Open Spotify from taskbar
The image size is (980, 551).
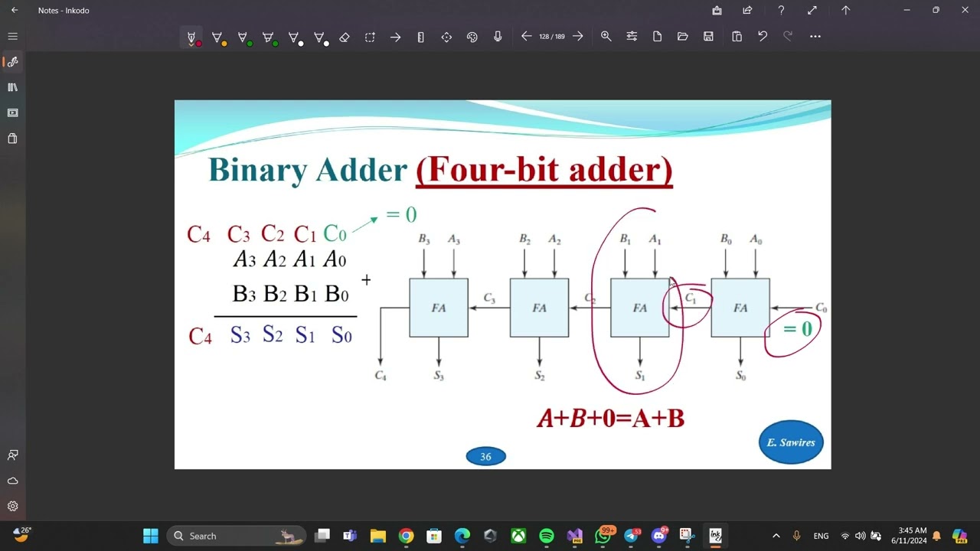(x=546, y=536)
